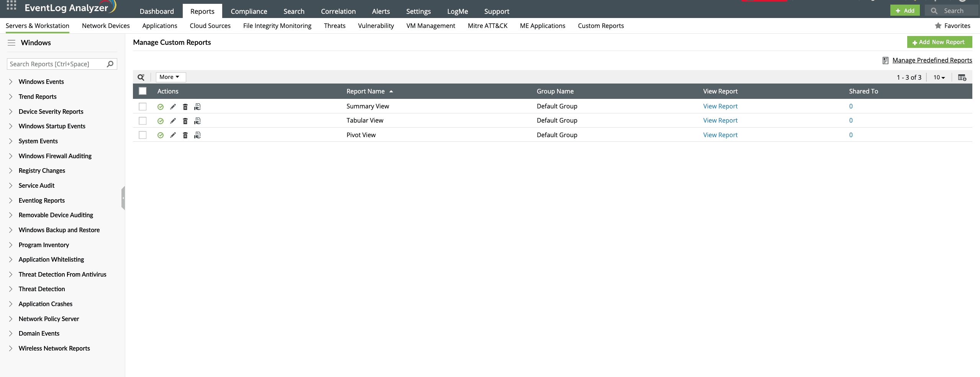
Task: Collapse the left sidebar using the handle
Action: point(123,198)
